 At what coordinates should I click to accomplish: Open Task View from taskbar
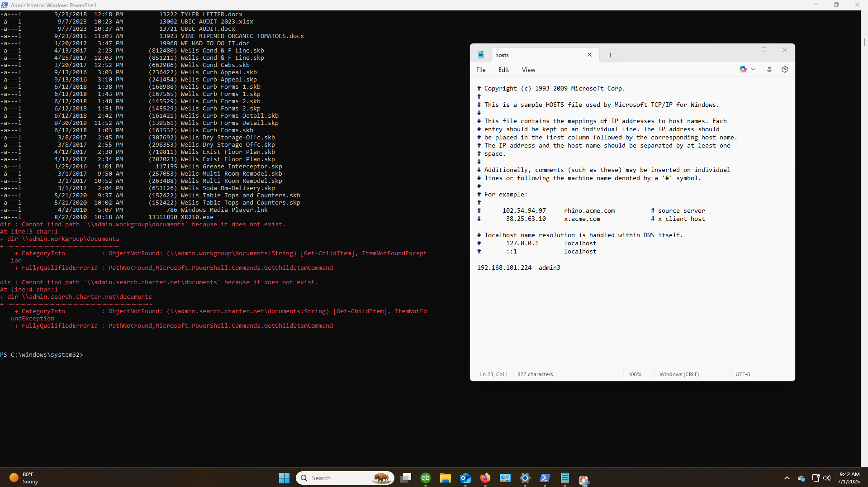(x=406, y=478)
